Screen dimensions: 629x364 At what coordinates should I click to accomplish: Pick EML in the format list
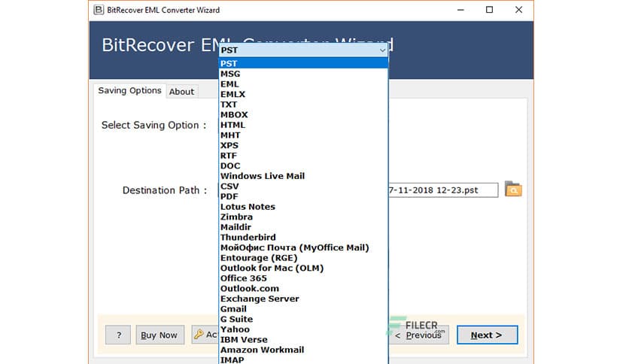coord(304,84)
